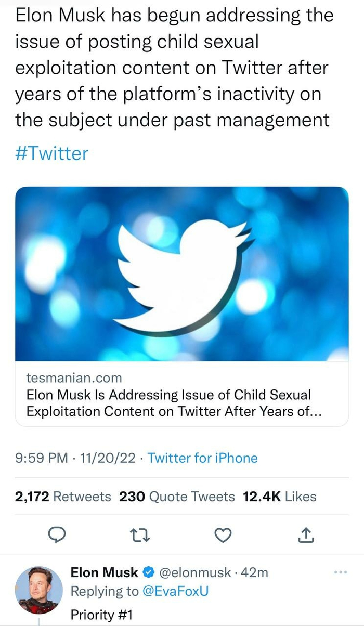364x626 pixels.
Task: View the 2,172 Retweets list
Action: point(63,497)
